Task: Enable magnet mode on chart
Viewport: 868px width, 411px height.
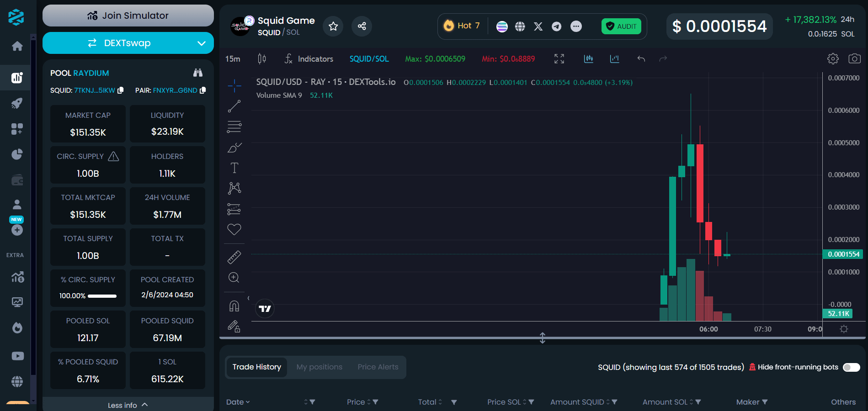Action: pos(234,306)
